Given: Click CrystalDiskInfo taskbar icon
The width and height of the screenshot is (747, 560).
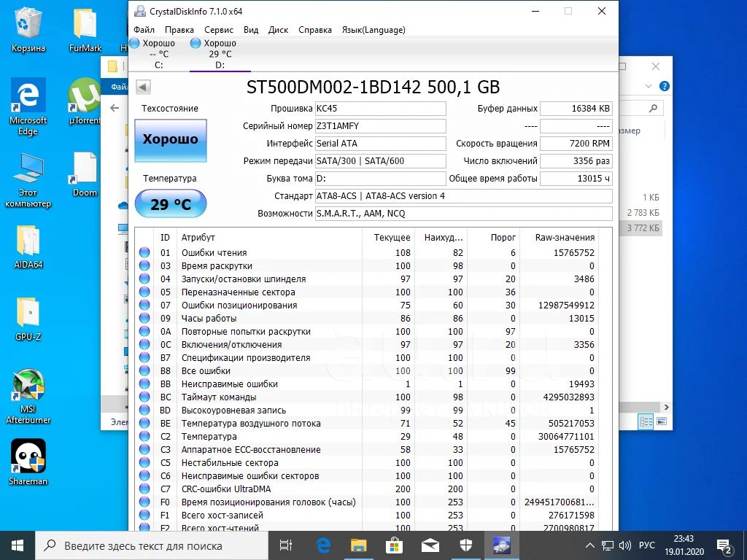Looking at the screenshot, I should (x=501, y=545).
